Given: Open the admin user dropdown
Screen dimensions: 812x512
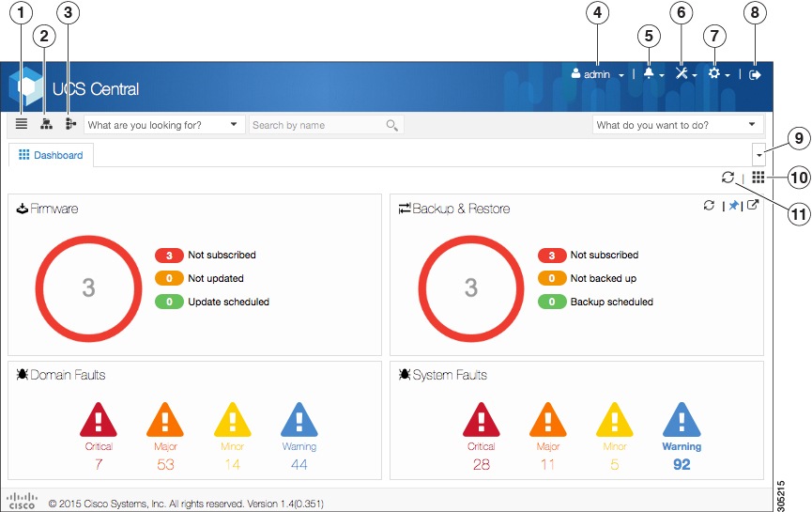Looking at the screenshot, I should (x=598, y=74).
